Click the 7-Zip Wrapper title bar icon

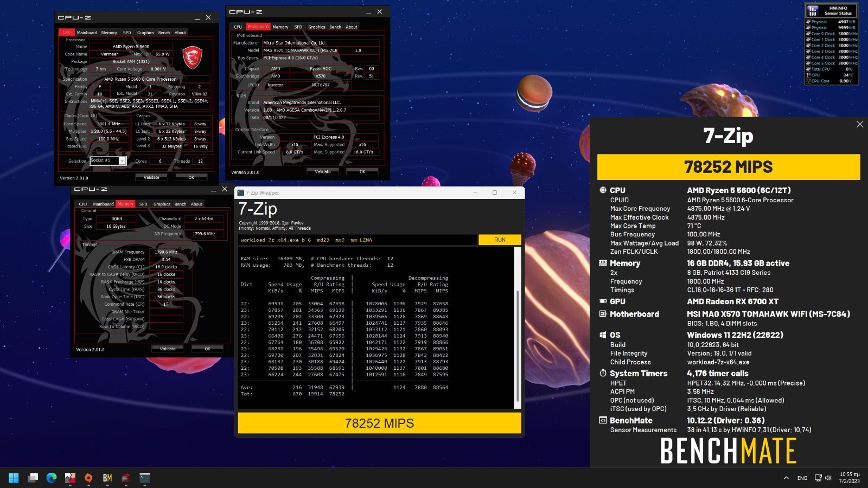click(x=241, y=192)
